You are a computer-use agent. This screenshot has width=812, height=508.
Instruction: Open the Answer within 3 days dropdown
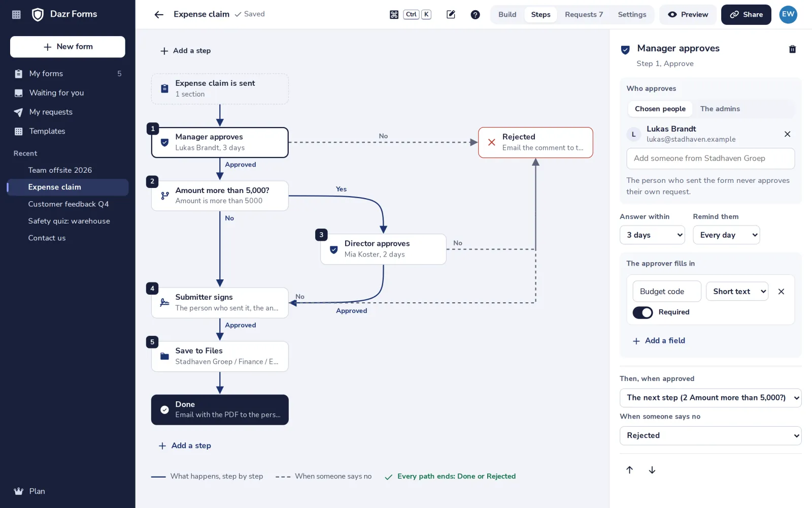[x=652, y=235]
